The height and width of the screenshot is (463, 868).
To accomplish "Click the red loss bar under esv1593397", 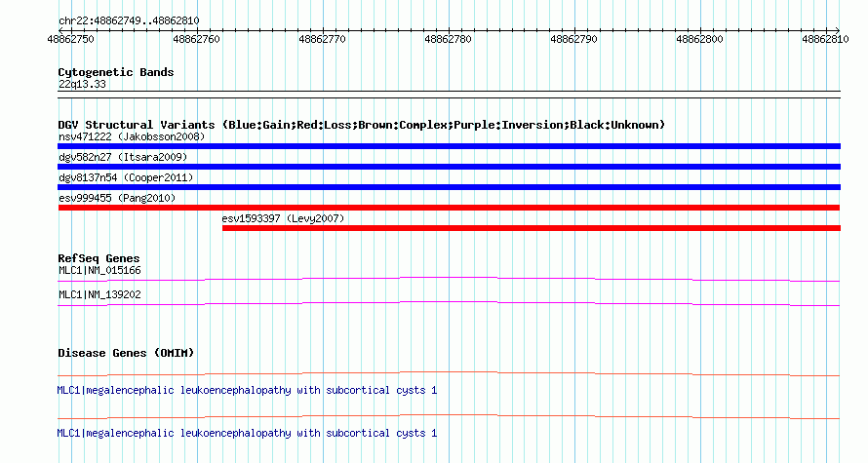I will coord(532,228).
